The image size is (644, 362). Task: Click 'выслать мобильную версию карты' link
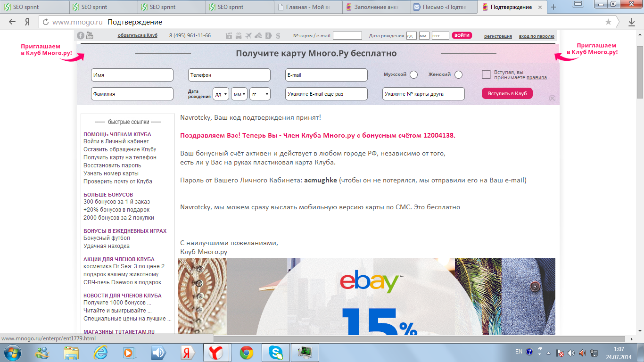pos(327,207)
